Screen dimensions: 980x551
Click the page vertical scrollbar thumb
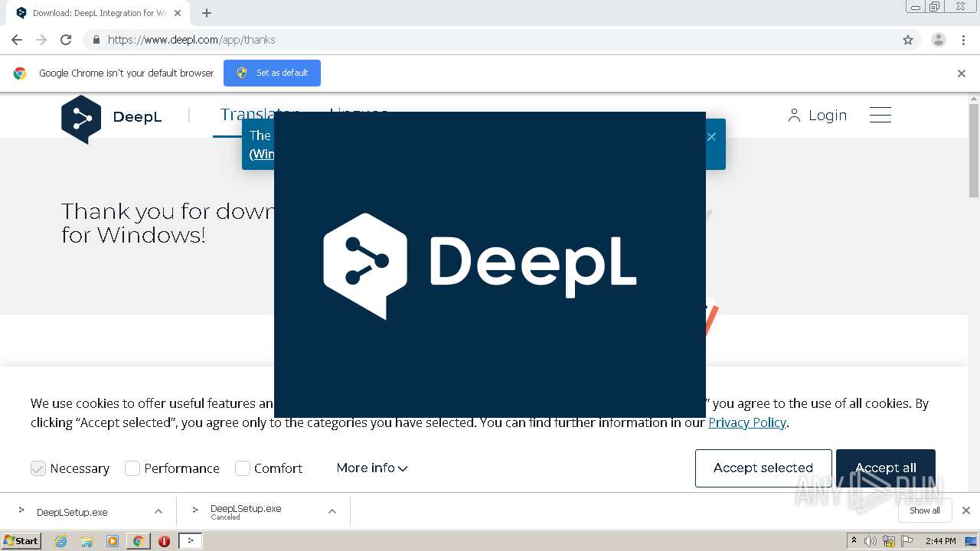974,151
